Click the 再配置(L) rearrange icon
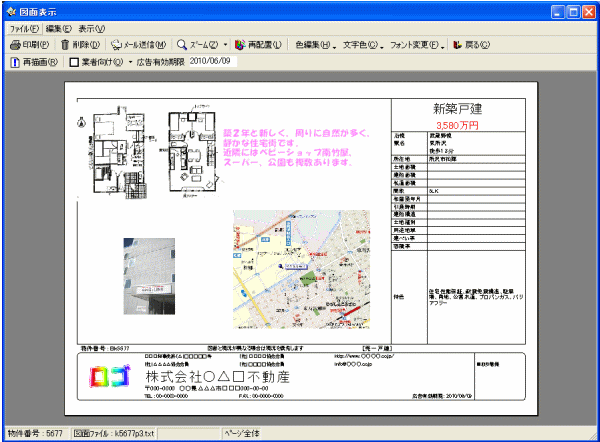 click(240, 45)
